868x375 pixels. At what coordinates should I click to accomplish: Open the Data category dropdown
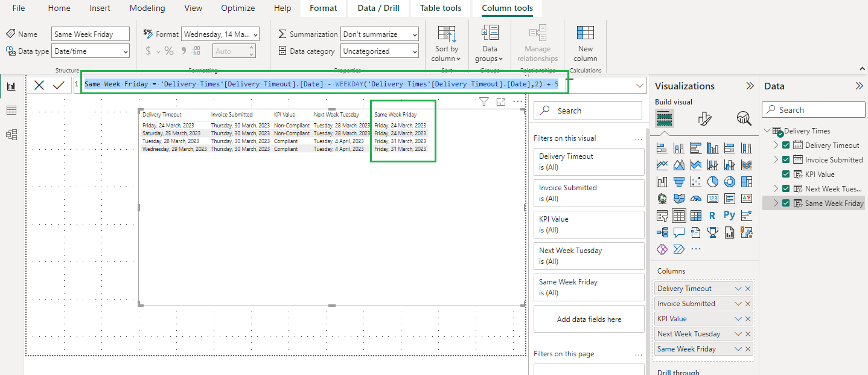coord(380,51)
